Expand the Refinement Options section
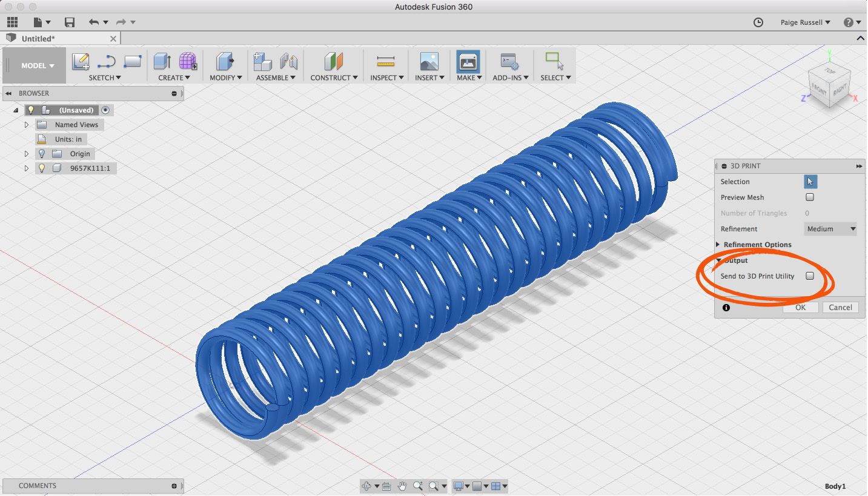Screen dimensions: 868x496 click(718, 245)
